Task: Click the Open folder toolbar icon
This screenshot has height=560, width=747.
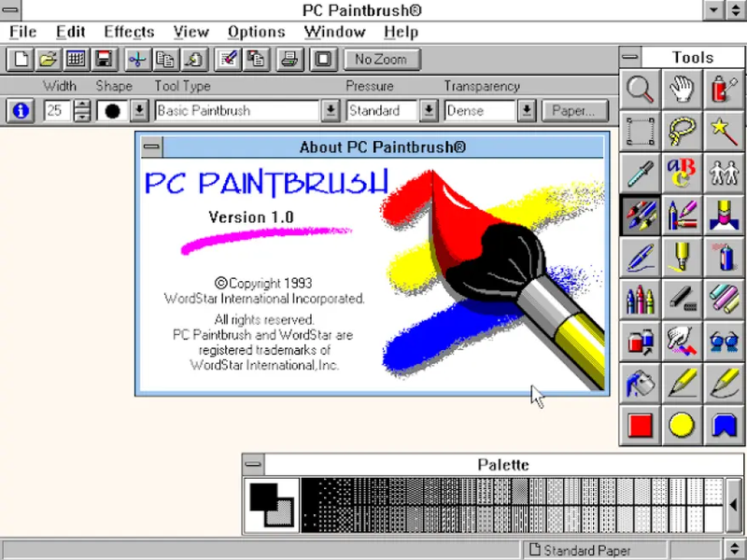Action: coord(49,60)
